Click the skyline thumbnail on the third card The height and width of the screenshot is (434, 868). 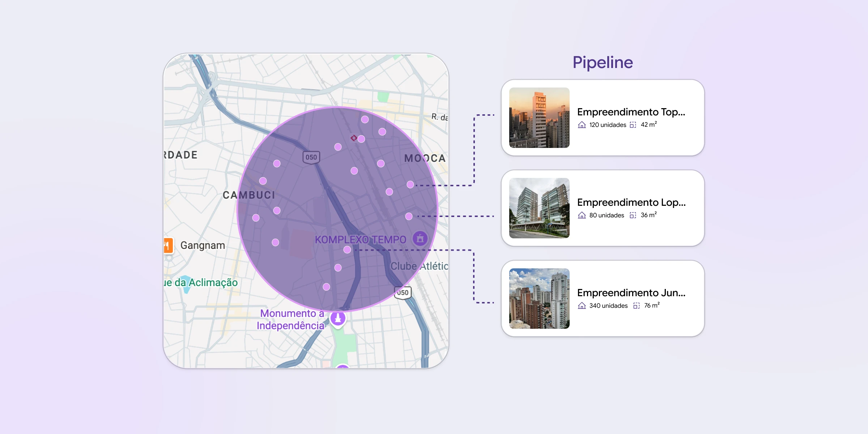(539, 298)
